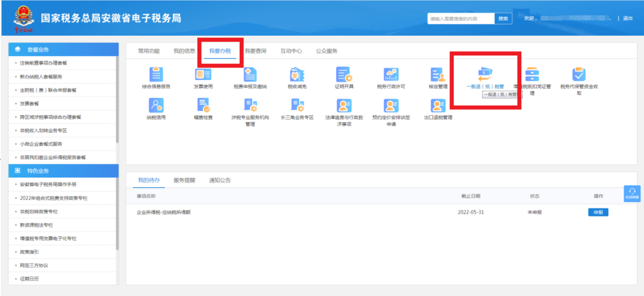Open 非居民扣缴企业所得税报告套餐 link

[x=52, y=158]
